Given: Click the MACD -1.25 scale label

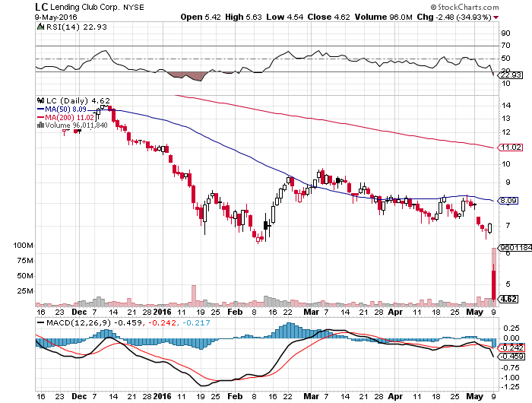Looking at the screenshot, I should tap(510, 387).
